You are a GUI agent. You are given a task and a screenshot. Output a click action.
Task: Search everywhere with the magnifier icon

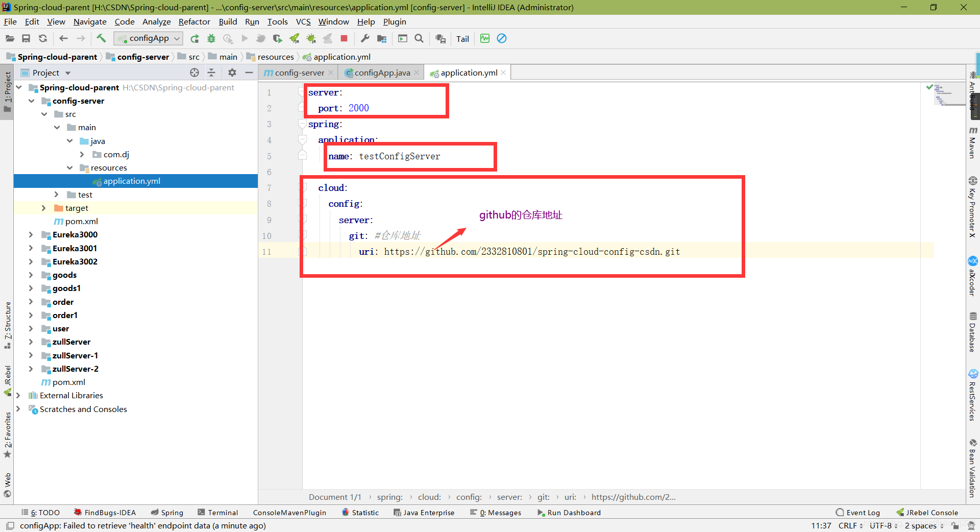[x=419, y=38]
